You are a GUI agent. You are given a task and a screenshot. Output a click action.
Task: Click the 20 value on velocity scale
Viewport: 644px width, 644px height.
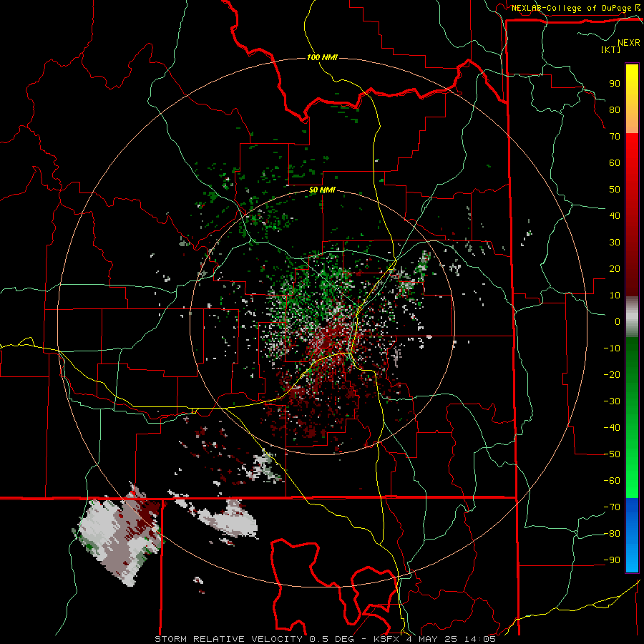615,268
